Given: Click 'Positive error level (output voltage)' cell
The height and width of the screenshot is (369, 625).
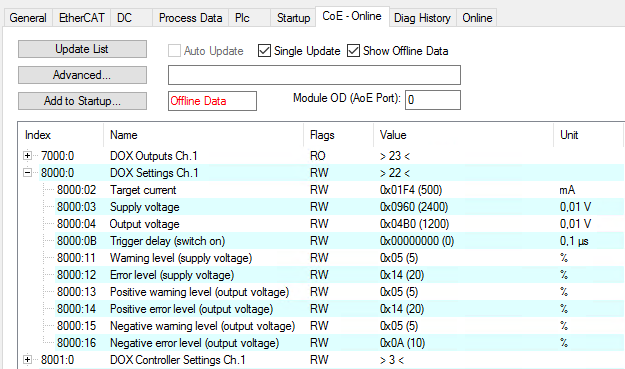Looking at the screenshot, I should 191,309.
